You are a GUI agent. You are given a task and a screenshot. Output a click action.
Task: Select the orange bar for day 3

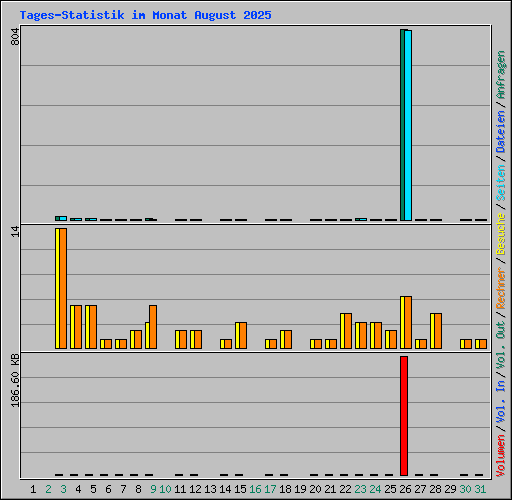63,289
